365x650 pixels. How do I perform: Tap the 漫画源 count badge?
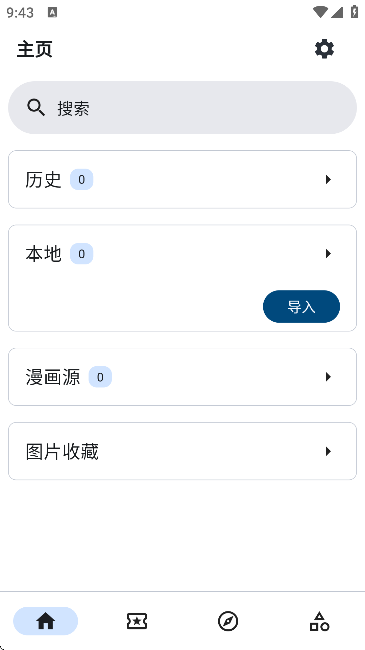coord(100,377)
